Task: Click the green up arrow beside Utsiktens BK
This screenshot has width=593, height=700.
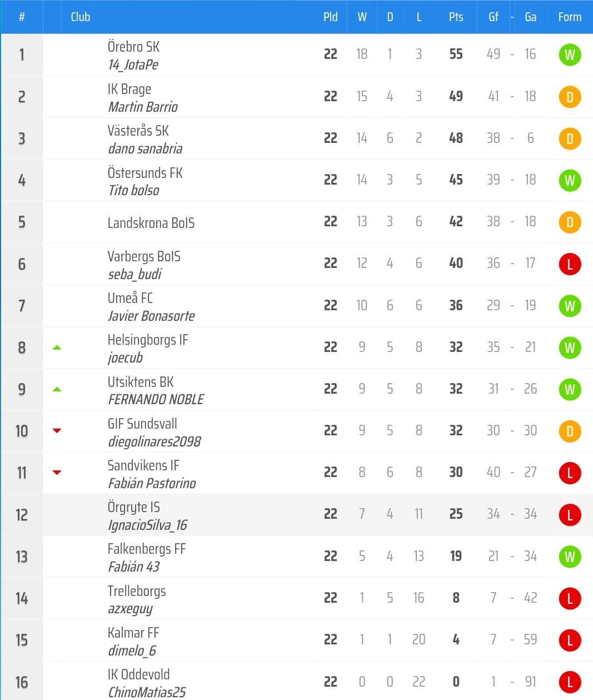Action: [57, 389]
